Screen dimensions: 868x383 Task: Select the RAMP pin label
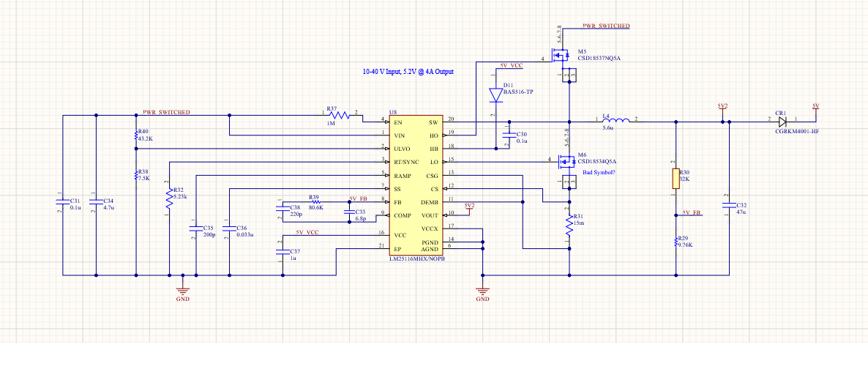[402, 175]
